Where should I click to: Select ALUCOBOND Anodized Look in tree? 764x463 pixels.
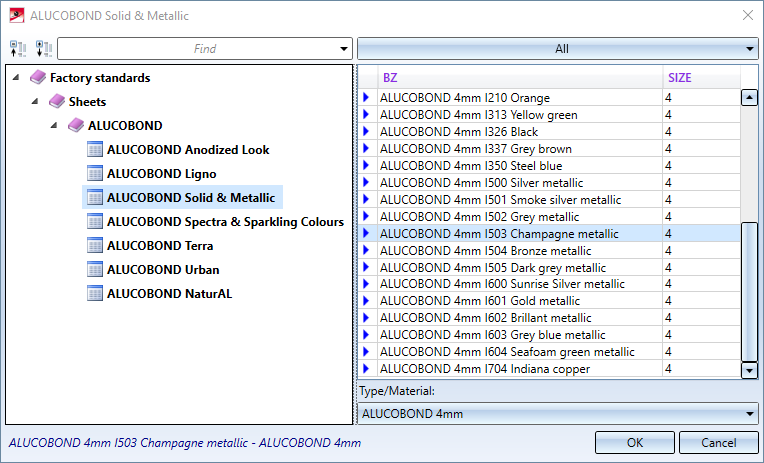click(188, 150)
